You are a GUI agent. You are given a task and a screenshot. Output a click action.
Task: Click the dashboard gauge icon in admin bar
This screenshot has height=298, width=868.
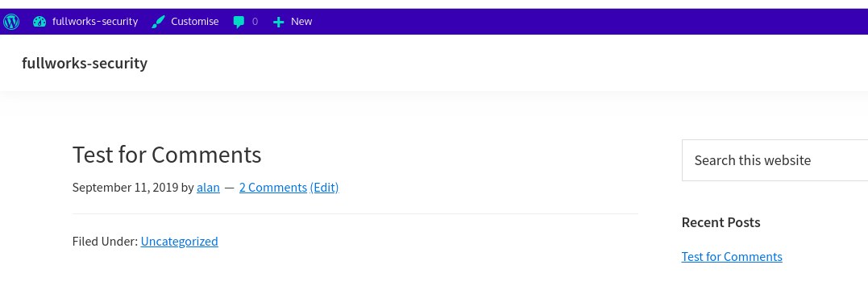coord(39,22)
